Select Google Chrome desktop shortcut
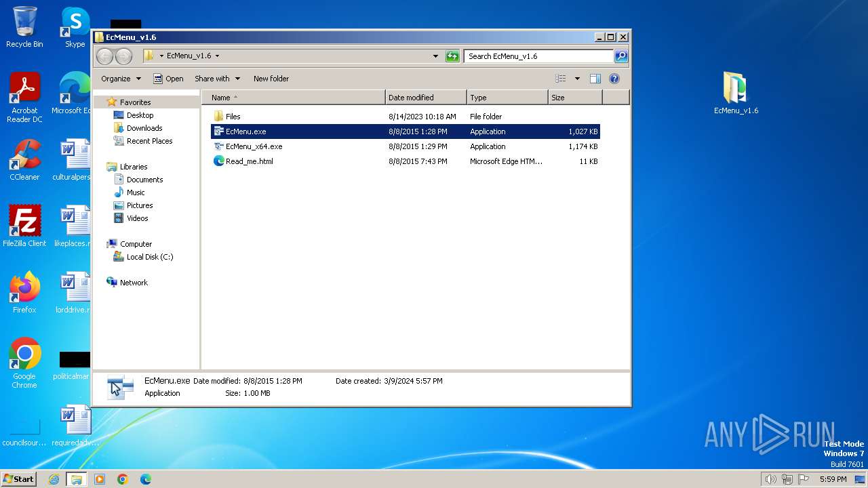Screen dimensions: 868x488 [x=24, y=363]
